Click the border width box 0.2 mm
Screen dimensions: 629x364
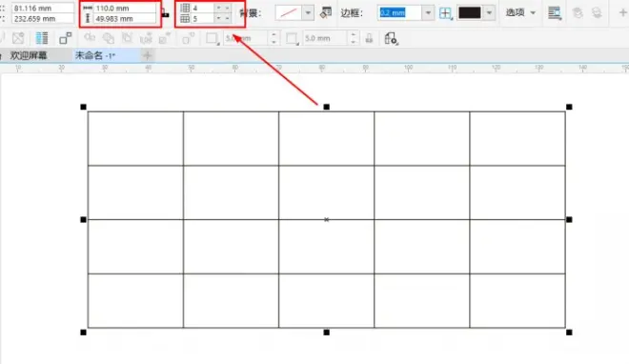(x=399, y=12)
